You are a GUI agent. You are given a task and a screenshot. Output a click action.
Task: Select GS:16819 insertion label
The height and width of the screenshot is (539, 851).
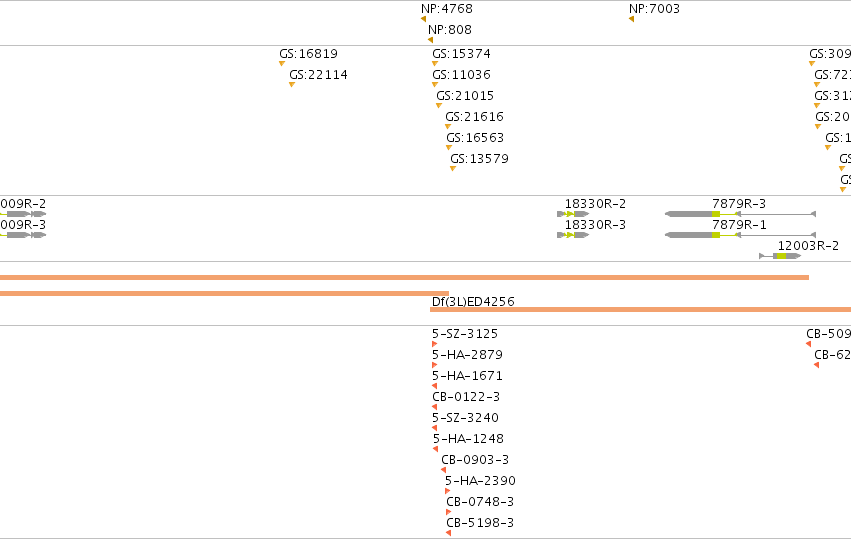coord(308,54)
